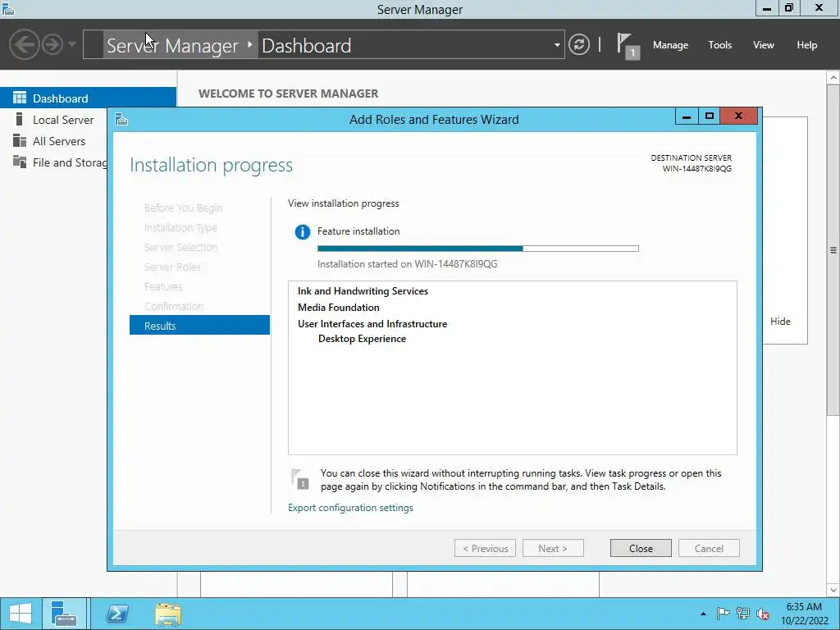Screen dimensions: 840x630
Task: Open the navigation history dropdown beside forward arrow
Action: click(x=72, y=44)
